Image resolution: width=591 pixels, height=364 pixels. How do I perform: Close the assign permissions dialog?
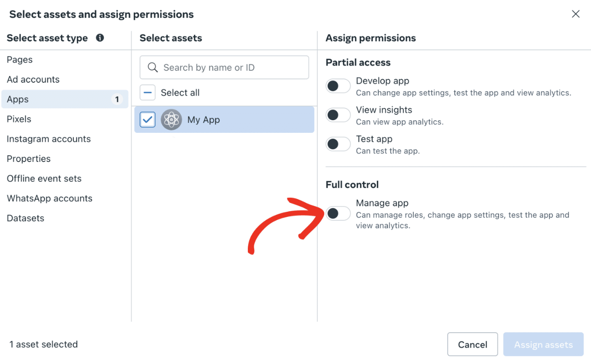coord(575,14)
